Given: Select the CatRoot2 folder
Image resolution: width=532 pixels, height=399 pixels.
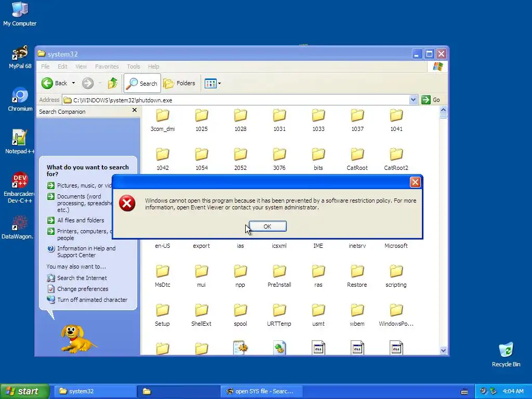Looking at the screenshot, I should tap(396, 159).
